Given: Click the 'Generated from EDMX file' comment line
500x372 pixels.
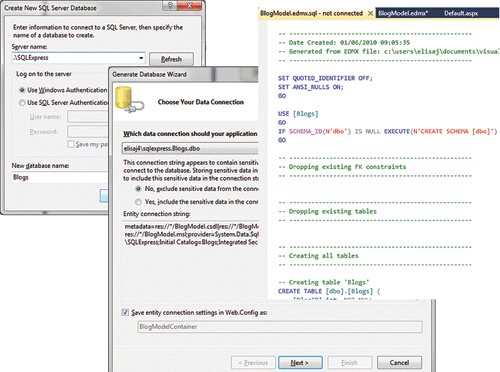Looking at the screenshot, I should pos(389,51).
